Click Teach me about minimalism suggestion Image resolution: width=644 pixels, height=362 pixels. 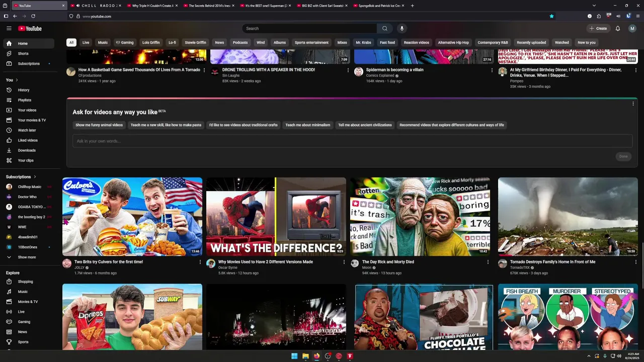tap(308, 125)
